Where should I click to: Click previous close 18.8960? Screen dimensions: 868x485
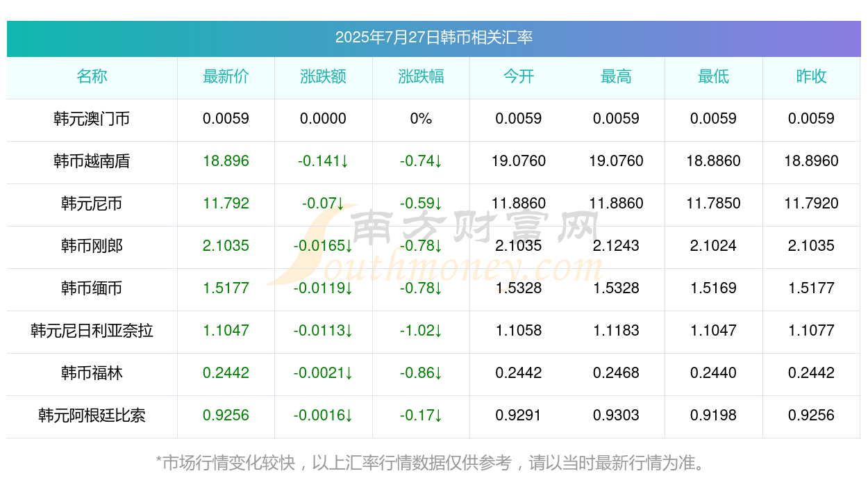point(811,161)
